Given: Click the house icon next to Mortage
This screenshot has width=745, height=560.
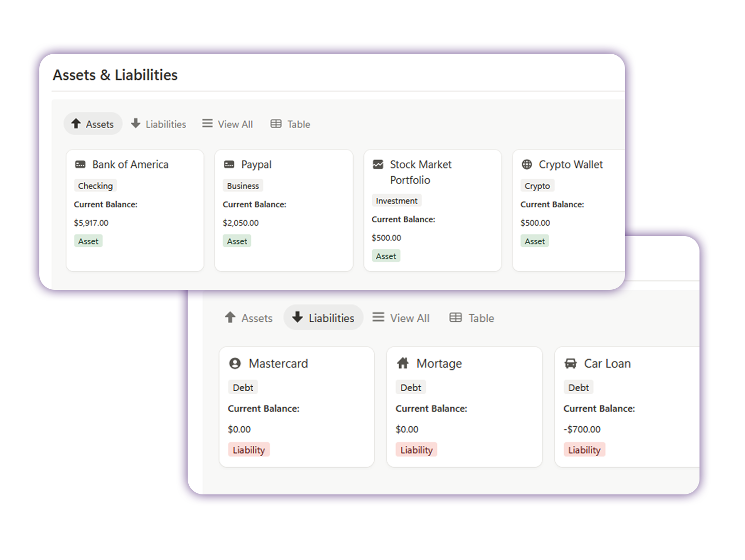Looking at the screenshot, I should [403, 364].
